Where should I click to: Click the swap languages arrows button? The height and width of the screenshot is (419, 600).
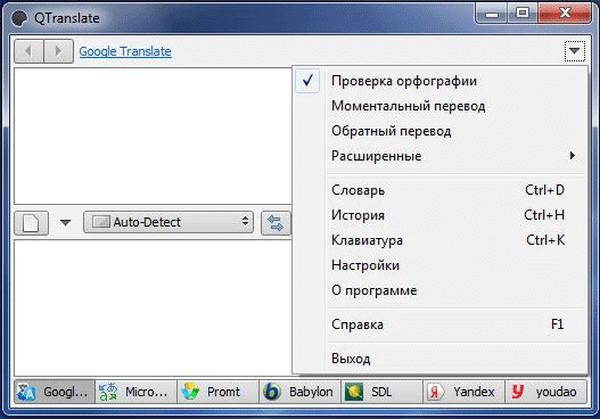(276, 223)
